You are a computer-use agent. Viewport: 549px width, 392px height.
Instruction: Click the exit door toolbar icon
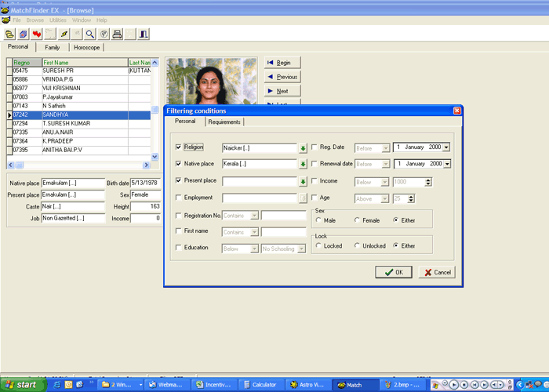(144, 34)
